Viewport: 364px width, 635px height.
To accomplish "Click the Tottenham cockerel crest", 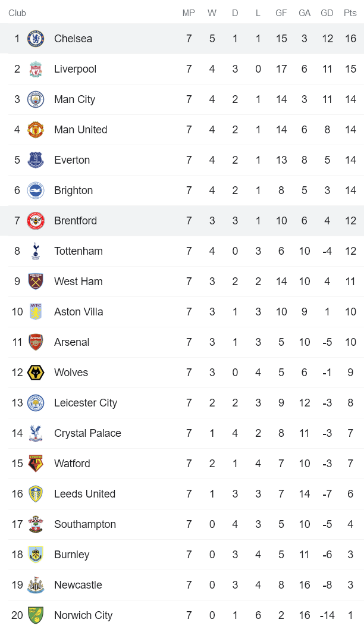I will tap(36, 251).
